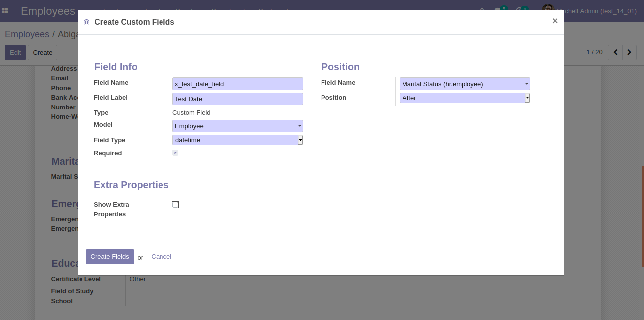Image resolution: width=644 pixels, height=320 pixels.
Task: Open the Field Type datetime dropdown
Action: pyautogui.click(x=238, y=140)
